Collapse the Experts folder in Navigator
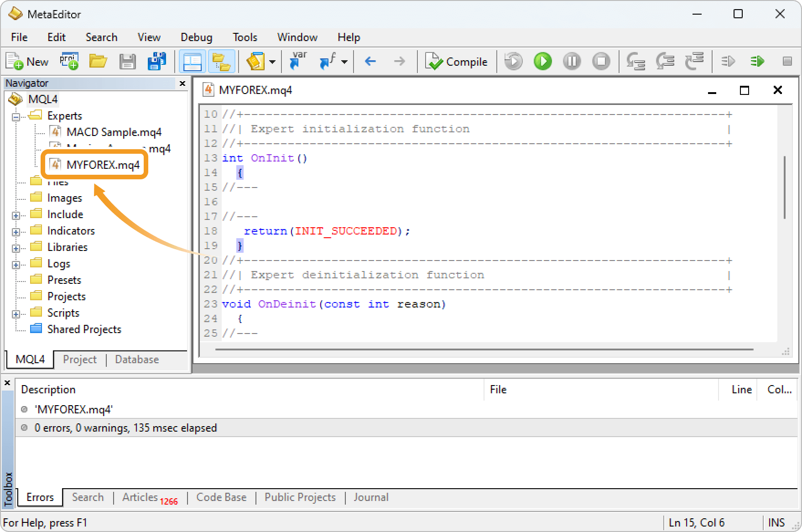 pos(16,116)
